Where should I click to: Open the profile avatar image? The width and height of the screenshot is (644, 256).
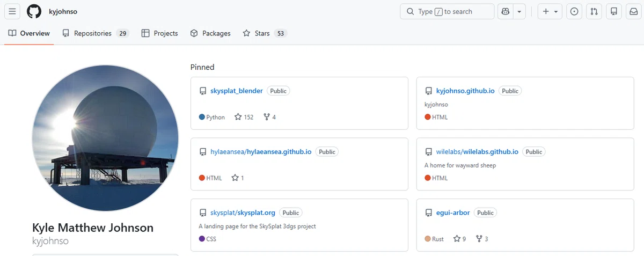click(105, 138)
